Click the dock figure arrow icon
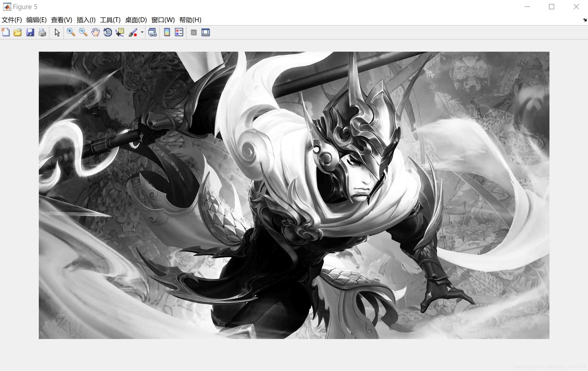Screen dimensions: 588x371 click(585, 20)
